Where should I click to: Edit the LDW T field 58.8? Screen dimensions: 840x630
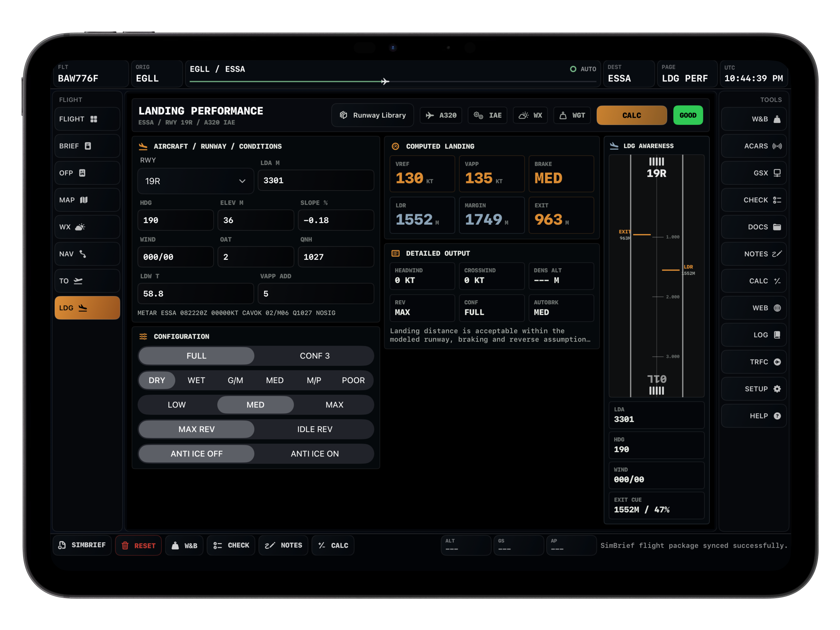coord(196,294)
